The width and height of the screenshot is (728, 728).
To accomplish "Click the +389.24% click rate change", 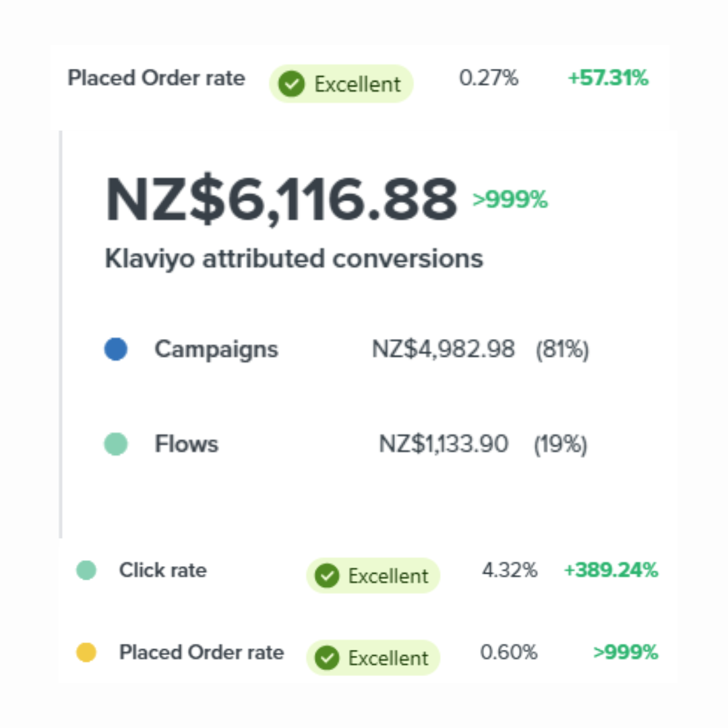I will (610, 570).
